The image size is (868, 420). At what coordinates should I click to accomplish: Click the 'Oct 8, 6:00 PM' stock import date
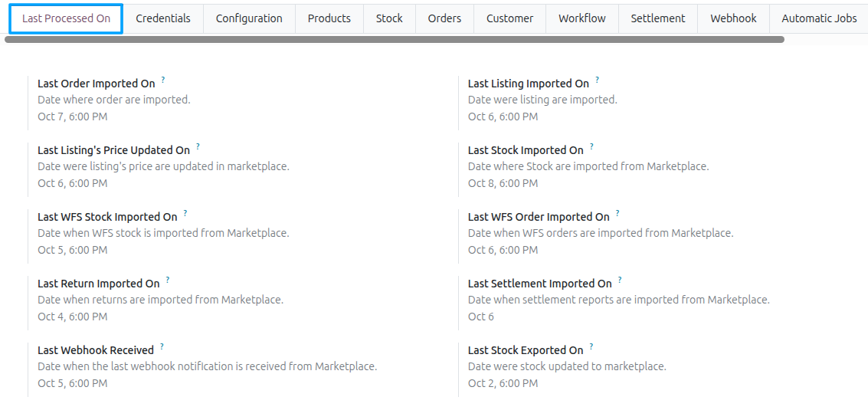coord(503,183)
